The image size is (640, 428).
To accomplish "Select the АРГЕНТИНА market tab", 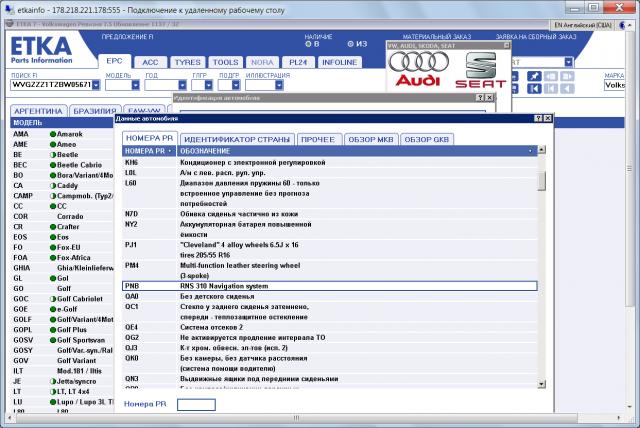I will pos(38,111).
